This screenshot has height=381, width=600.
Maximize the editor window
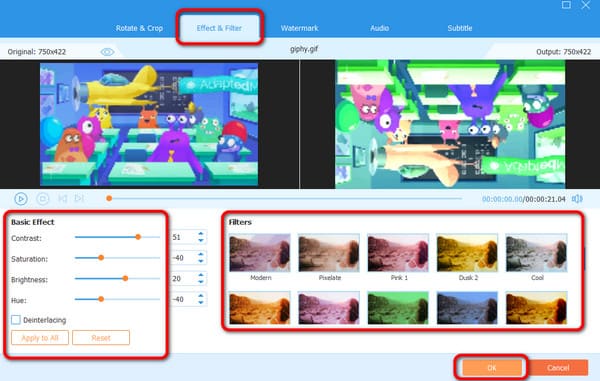(x=566, y=5)
